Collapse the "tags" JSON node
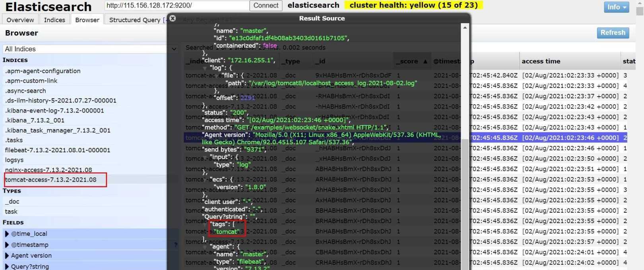The image size is (644, 270). click(x=205, y=224)
